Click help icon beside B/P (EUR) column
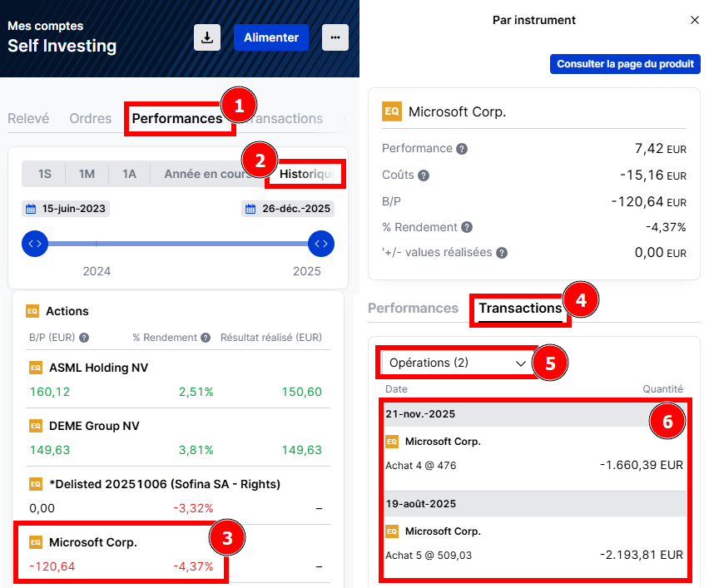The height and width of the screenshot is (588, 709). (x=84, y=338)
